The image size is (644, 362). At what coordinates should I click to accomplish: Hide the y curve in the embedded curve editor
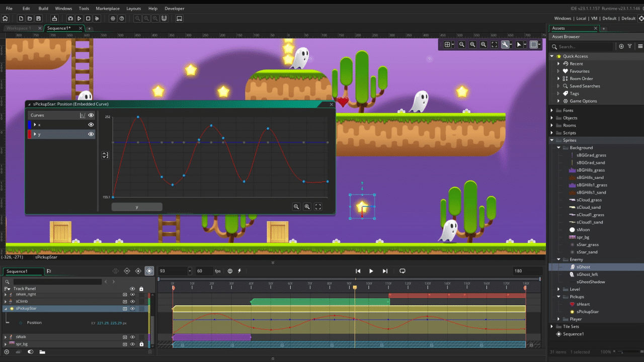pos(91,134)
